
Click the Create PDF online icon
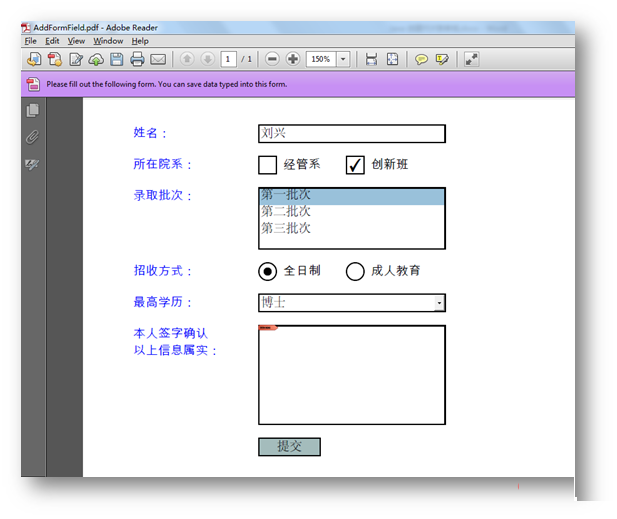pos(34,59)
